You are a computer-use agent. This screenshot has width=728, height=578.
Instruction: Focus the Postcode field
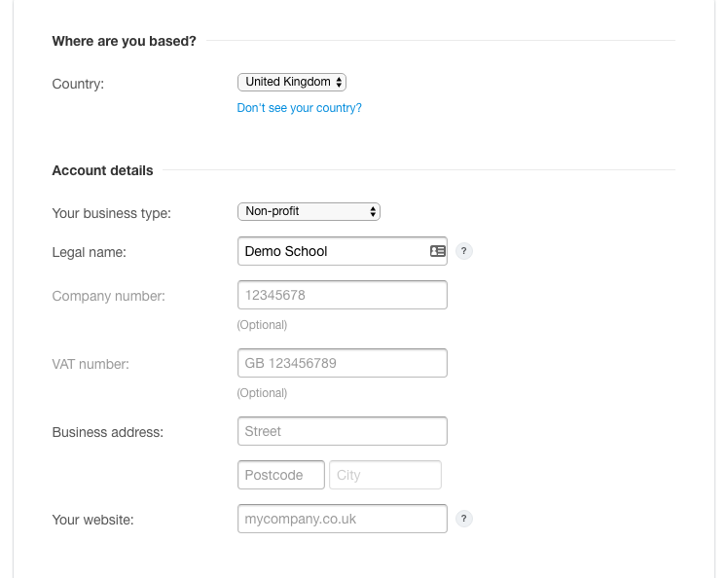[280, 475]
